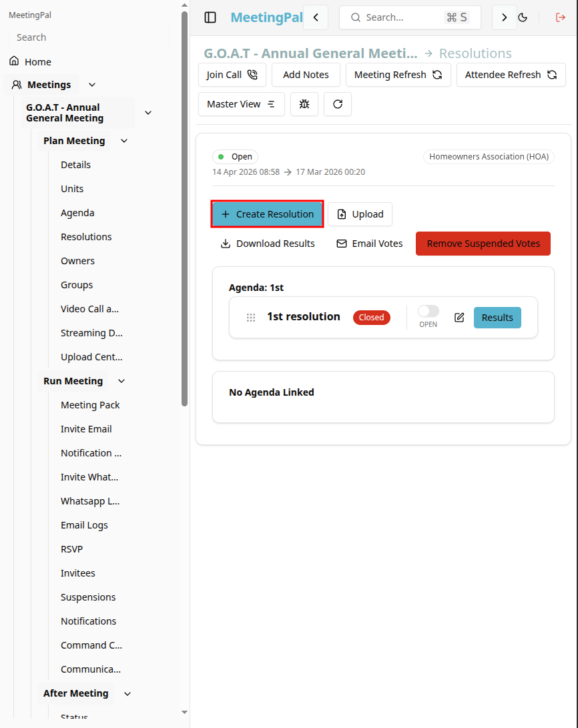Open Streaming D... item
This screenshot has width=578, height=728.
coord(91,333)
